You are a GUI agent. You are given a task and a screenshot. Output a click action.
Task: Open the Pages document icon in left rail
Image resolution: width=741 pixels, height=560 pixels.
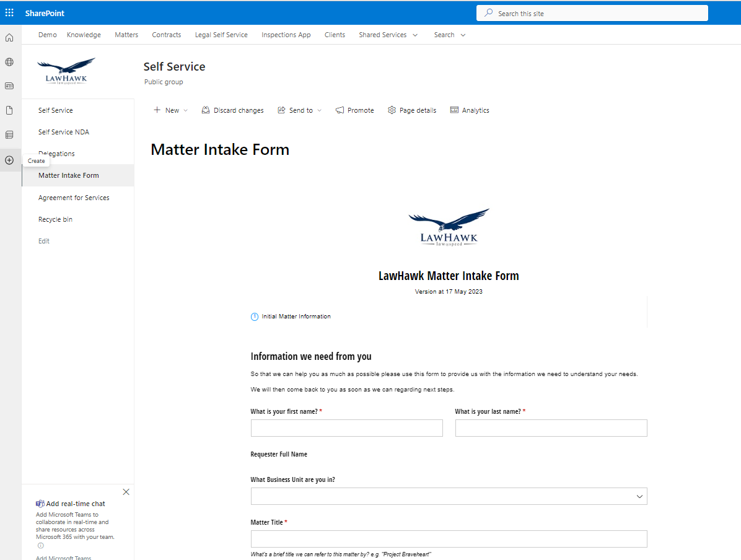click(9, 110)
